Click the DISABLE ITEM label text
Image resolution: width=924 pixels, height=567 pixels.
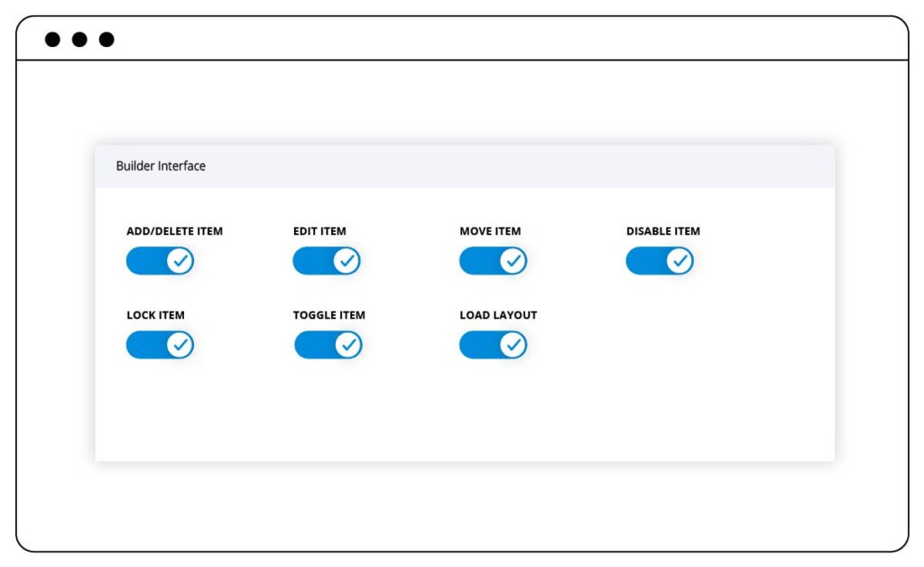663,231
